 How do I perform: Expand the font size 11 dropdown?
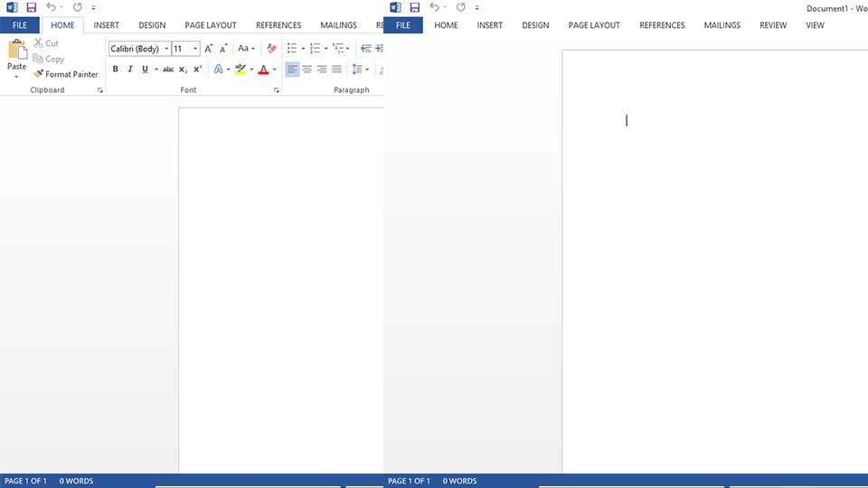point(195,49)
